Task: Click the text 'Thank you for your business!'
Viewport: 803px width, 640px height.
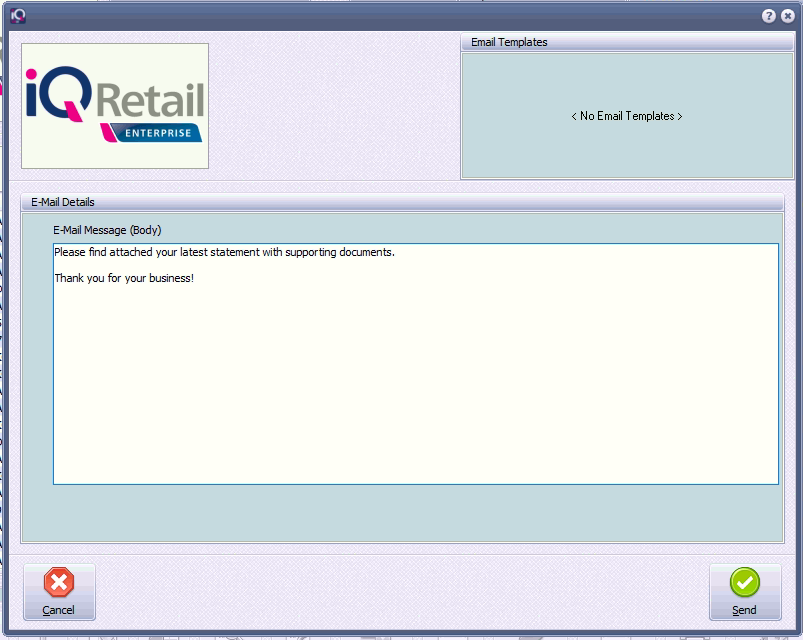Action: [124, 278]
